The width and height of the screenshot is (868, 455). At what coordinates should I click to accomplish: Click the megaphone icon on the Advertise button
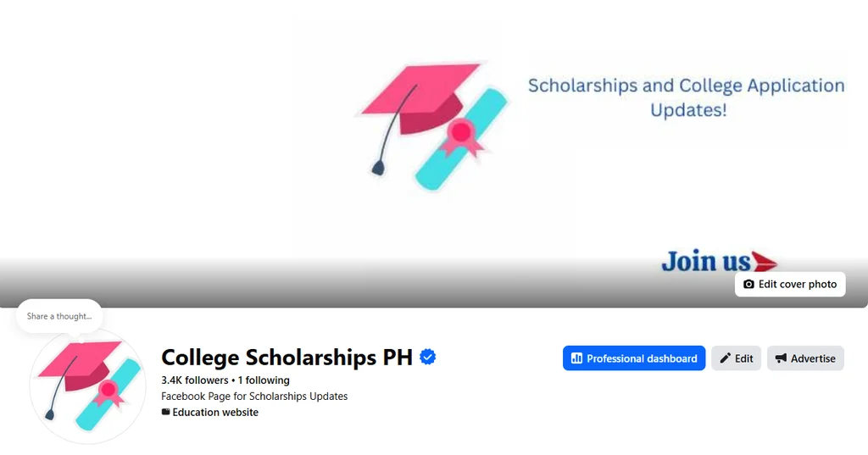coord(781,358)
